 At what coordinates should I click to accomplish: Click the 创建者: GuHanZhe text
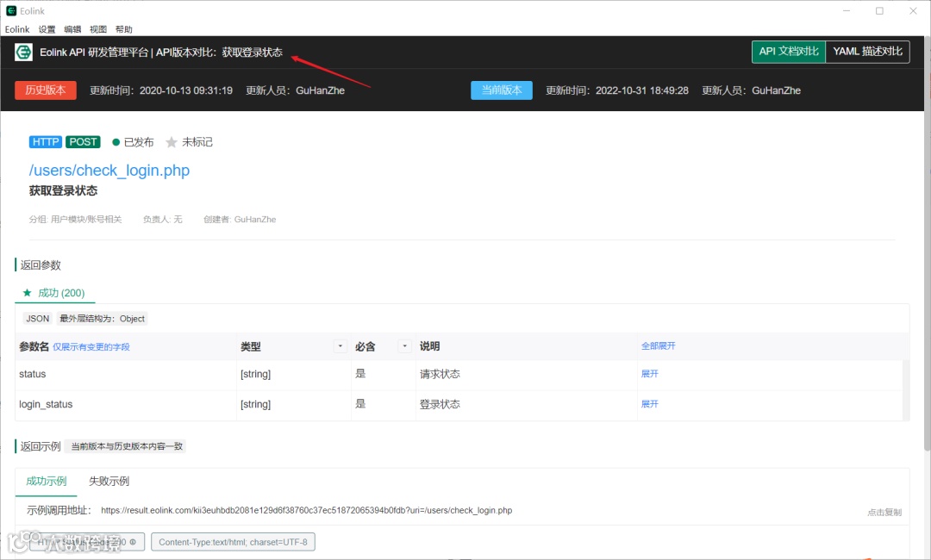240,220
